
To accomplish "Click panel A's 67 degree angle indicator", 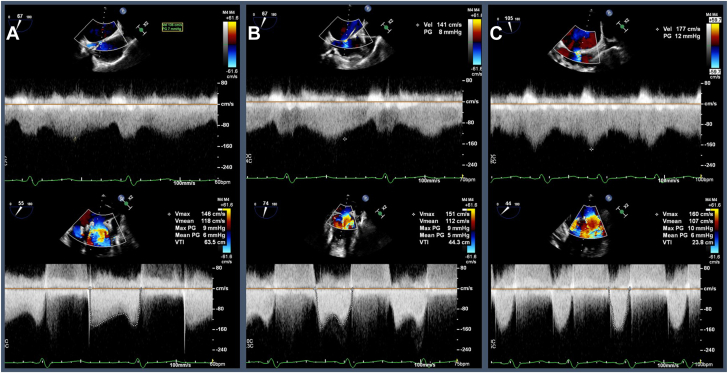I will [20, 23].
